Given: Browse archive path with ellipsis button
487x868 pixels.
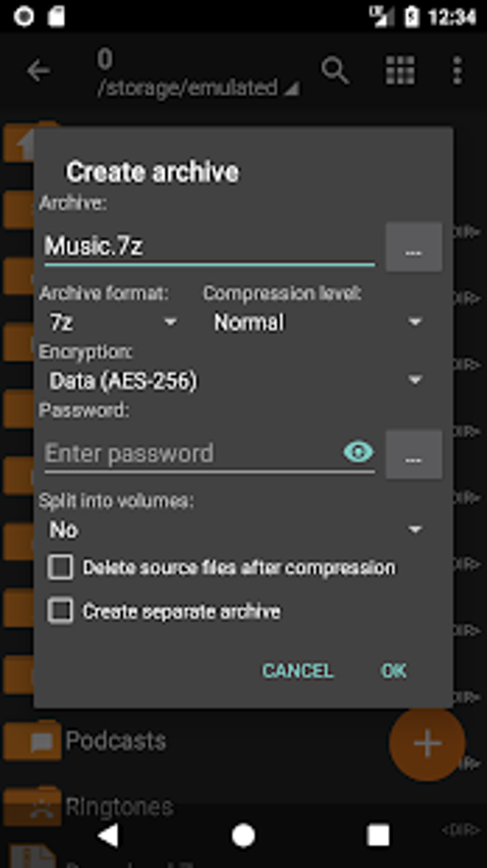Looking at the screenshot, I should (413, 247).
